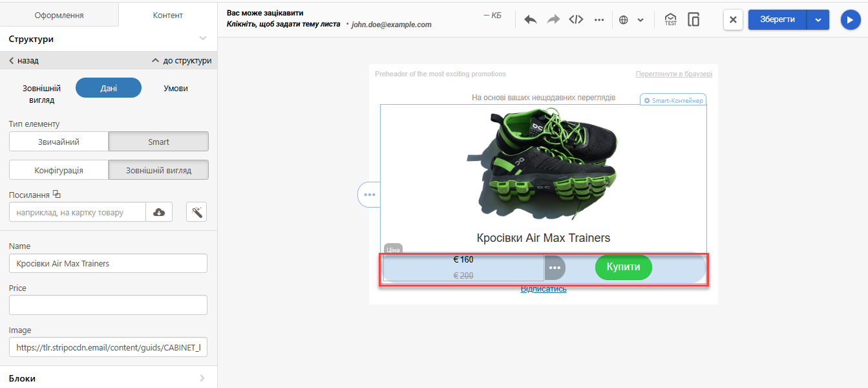
Task: Close the editor with X button
Action: click(x=733, y=20)
